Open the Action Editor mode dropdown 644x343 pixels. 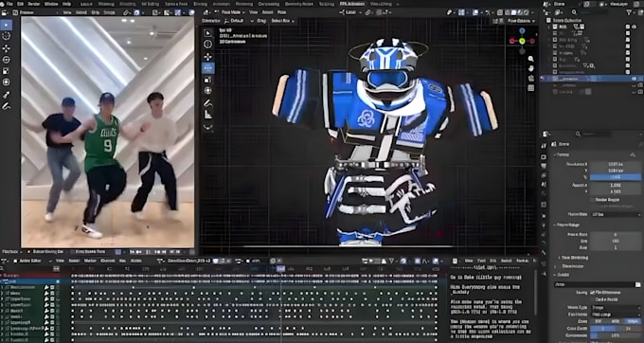click(x=33, y=261)
